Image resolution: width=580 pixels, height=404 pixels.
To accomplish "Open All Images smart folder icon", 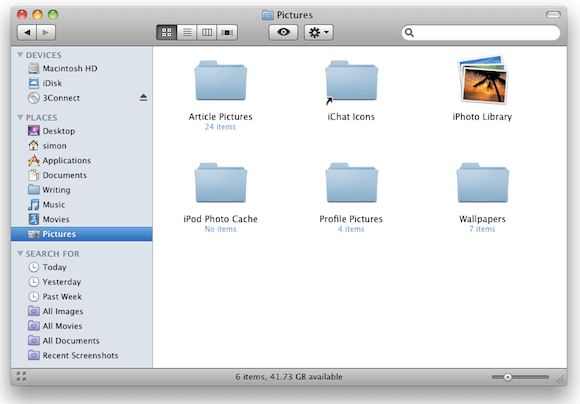I will click(x=34, y=311).
